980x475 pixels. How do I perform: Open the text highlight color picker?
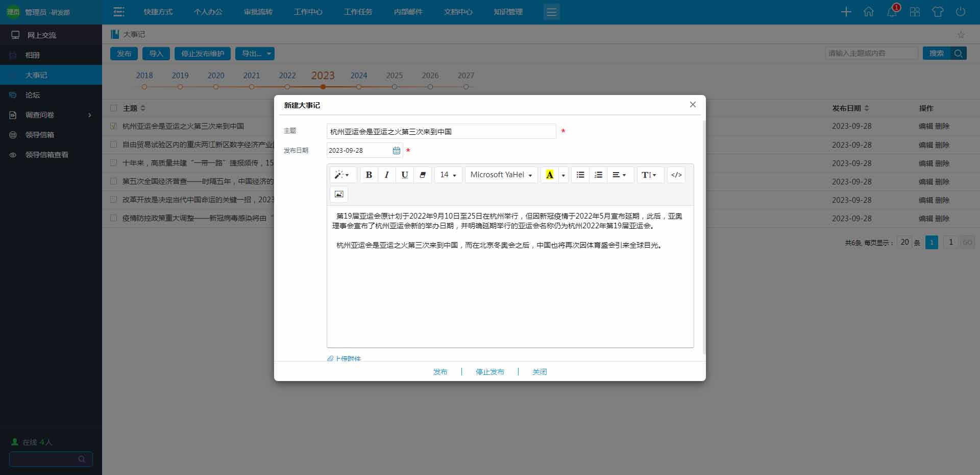click(x=563, y=175)
